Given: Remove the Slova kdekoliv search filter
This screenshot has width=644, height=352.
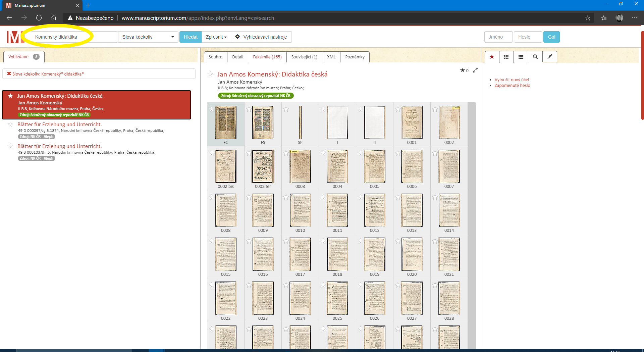Looking at the screenshot, I should click(9, 74).
